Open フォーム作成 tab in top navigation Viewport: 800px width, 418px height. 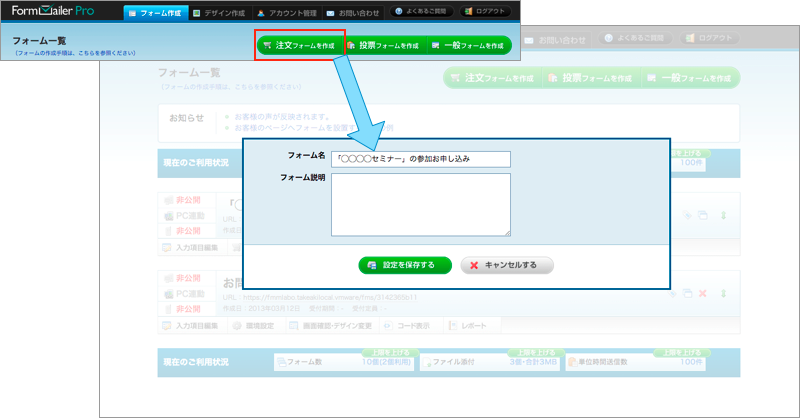[156, 13]
